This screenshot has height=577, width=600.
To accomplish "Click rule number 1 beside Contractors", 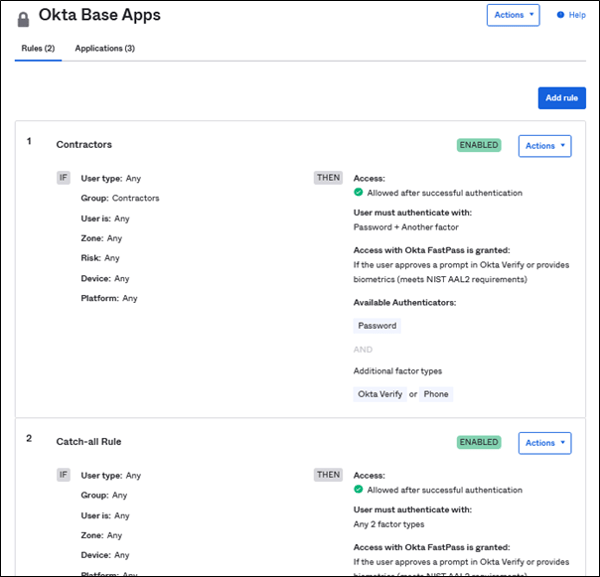I will (29, 141).
